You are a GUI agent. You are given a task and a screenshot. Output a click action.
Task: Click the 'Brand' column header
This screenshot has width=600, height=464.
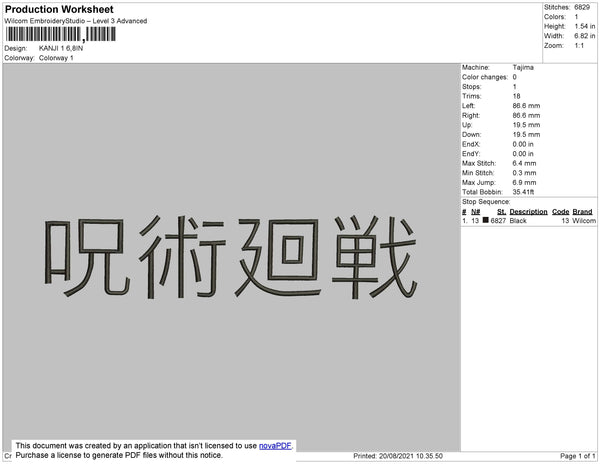click(582, 212)
